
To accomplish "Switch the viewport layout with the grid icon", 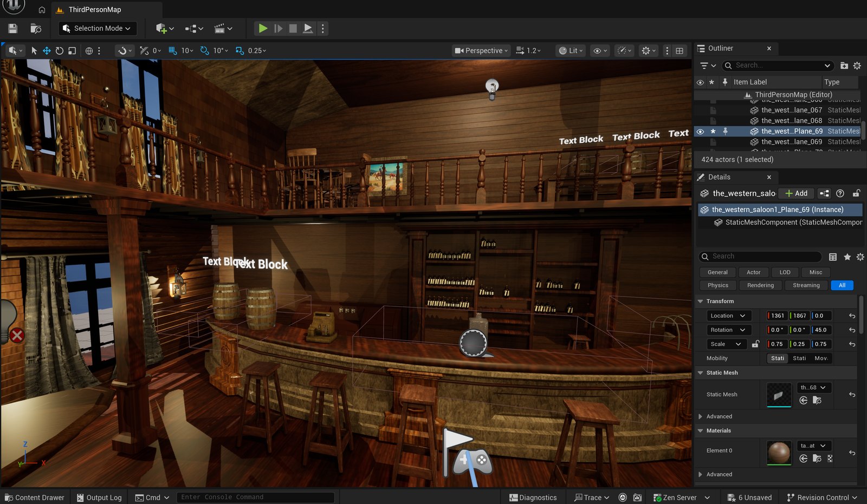I will tap(680, 50).
